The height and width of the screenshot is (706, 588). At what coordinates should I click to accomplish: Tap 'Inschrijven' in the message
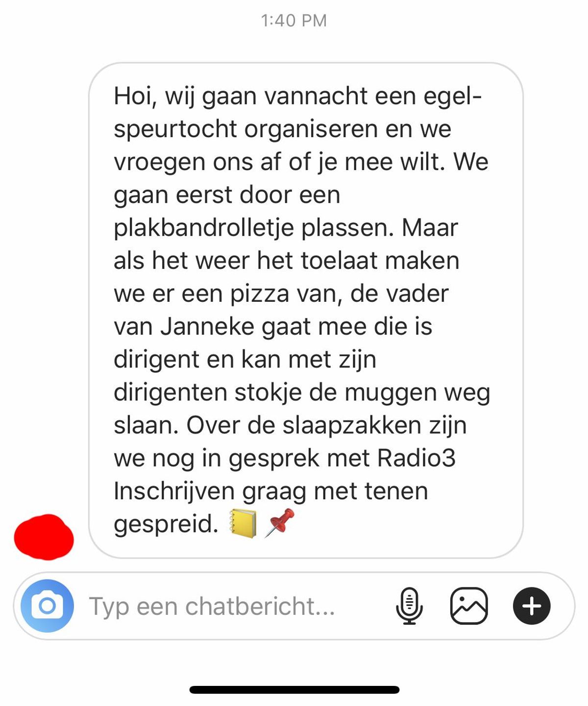174,491
